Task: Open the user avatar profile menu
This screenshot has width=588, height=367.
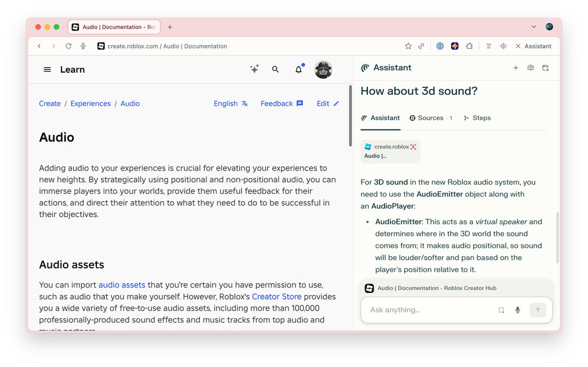Action: pos(323,70)
